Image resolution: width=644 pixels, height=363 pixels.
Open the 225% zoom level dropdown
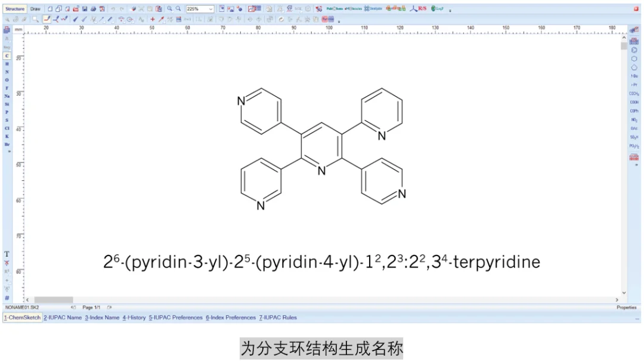(x=210, y=9)
